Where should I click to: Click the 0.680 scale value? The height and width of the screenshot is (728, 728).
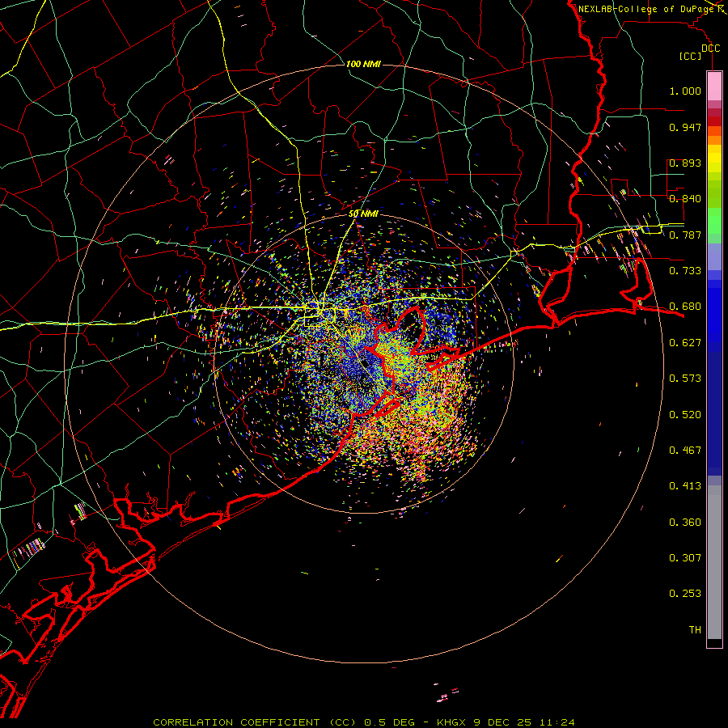[x=685, y=307]
